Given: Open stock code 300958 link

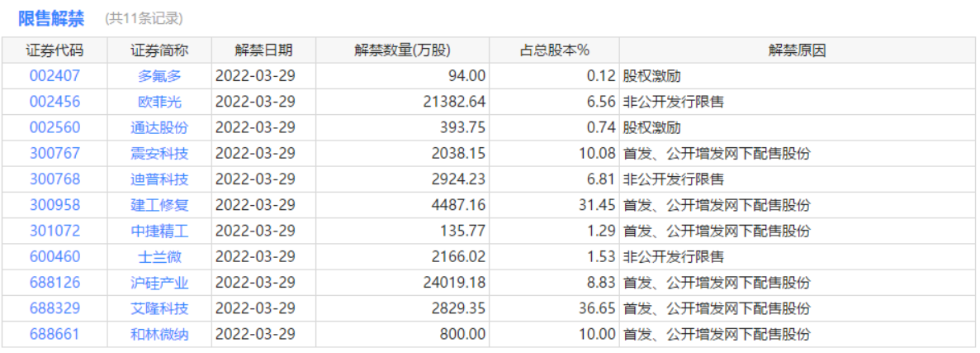Looking at the screenshot, I should coord(54,205).
